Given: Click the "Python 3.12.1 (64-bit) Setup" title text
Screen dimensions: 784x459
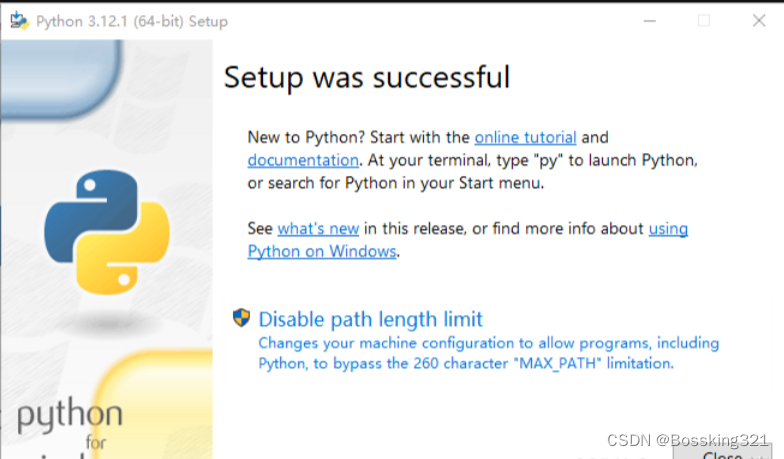Looking at the screenshot, I should tap(131, 21).
